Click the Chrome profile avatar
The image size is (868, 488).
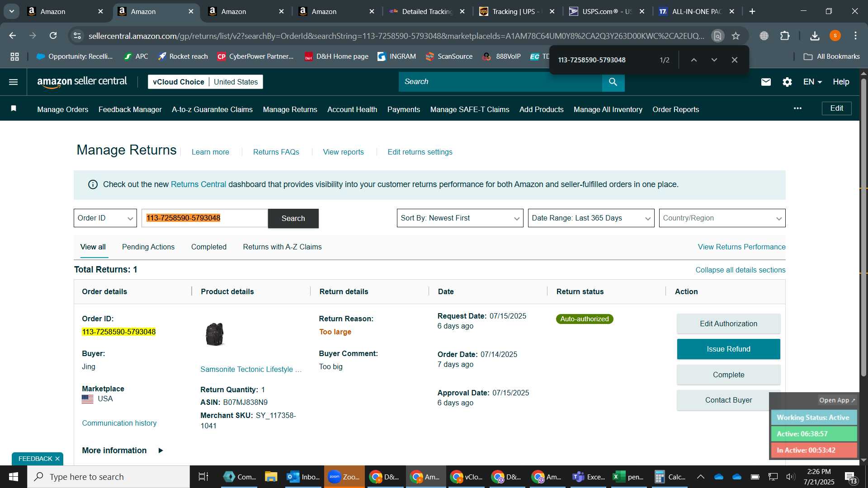[835, 36]
